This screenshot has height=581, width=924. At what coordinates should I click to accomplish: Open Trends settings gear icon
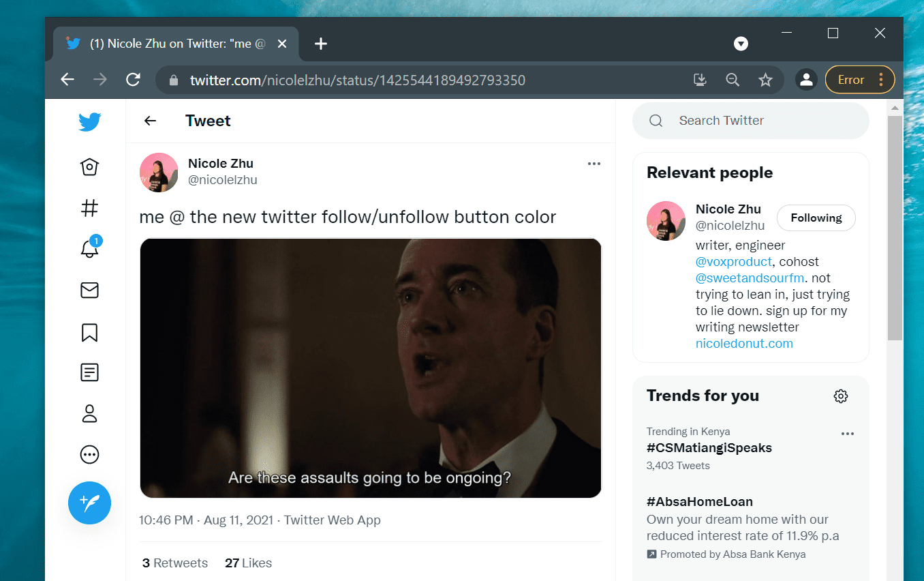tap(841, 396)
